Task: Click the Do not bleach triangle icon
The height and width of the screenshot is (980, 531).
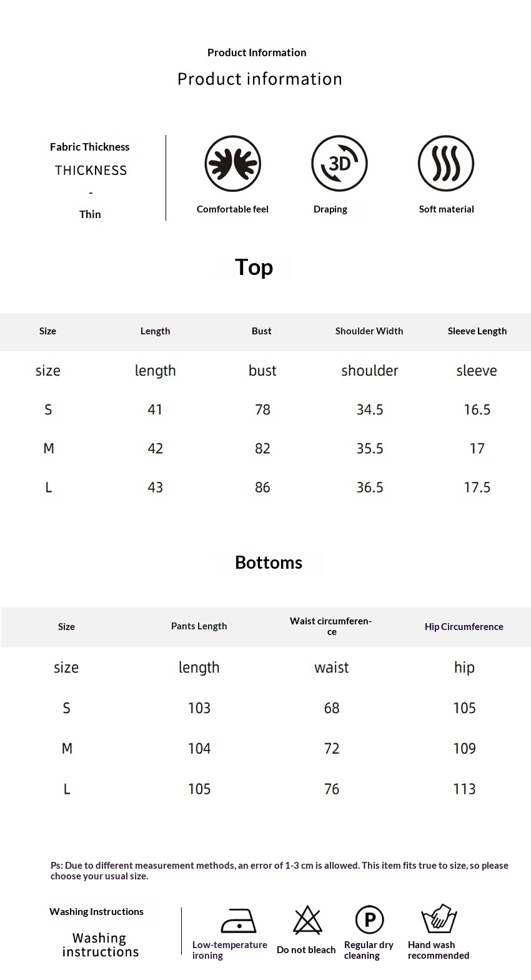Action: [307, 920]
